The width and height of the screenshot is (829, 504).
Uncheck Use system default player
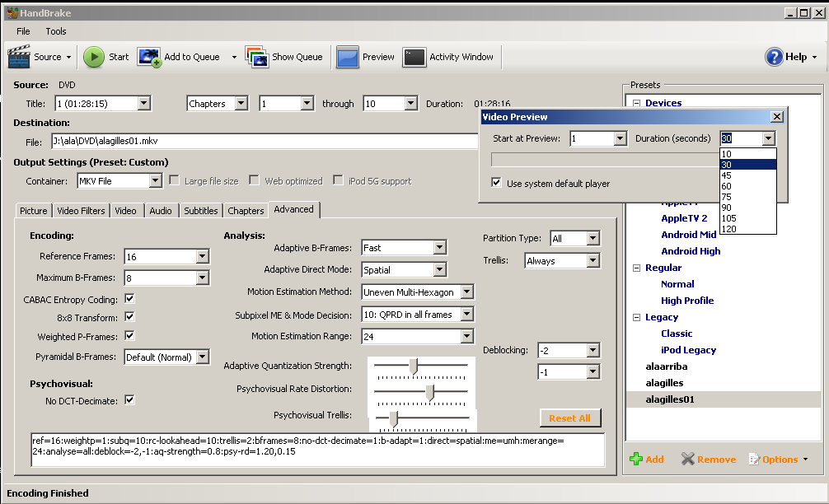[496, 183]
